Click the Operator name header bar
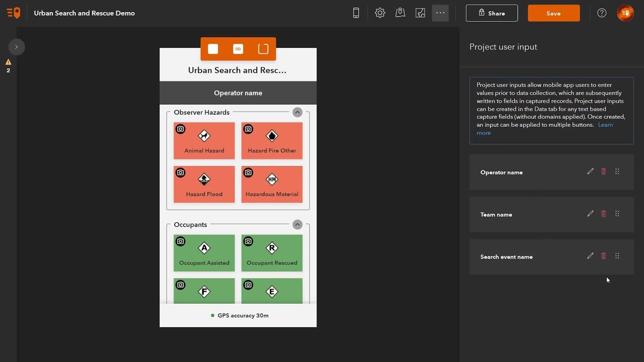The width and height of the screenshot is (644, 362). [x=238, y=93]
